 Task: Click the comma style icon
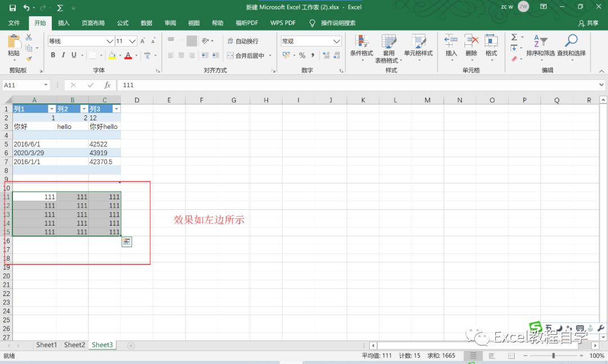(312, 56)
